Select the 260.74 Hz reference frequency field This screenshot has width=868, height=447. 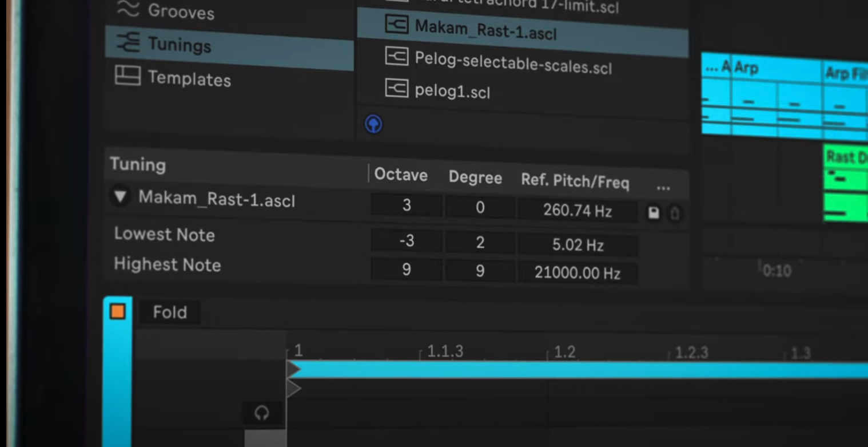click(x=577, y=211)
